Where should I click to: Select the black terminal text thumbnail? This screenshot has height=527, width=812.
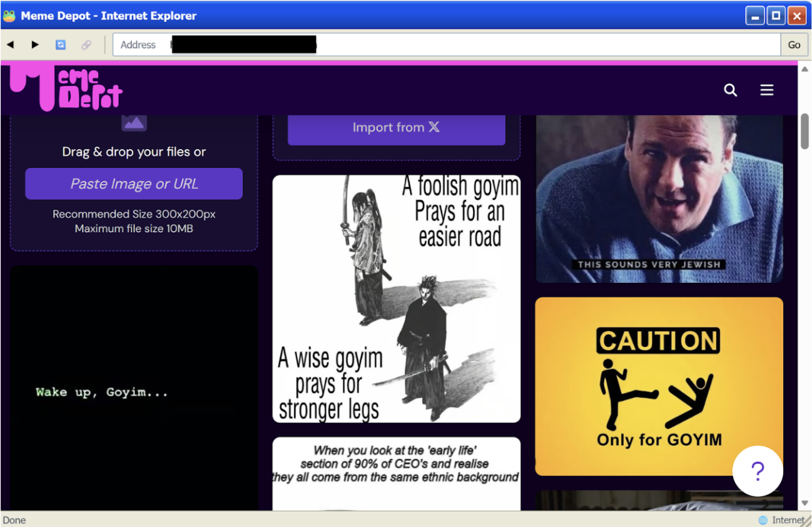(x=134, y=388)
